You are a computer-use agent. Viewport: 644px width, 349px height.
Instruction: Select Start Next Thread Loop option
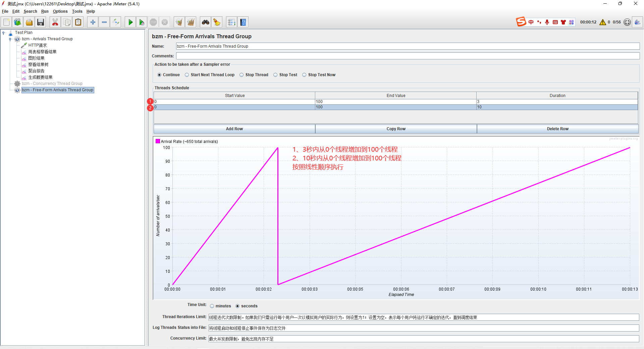pyautogui.click(x=187, y=75)
